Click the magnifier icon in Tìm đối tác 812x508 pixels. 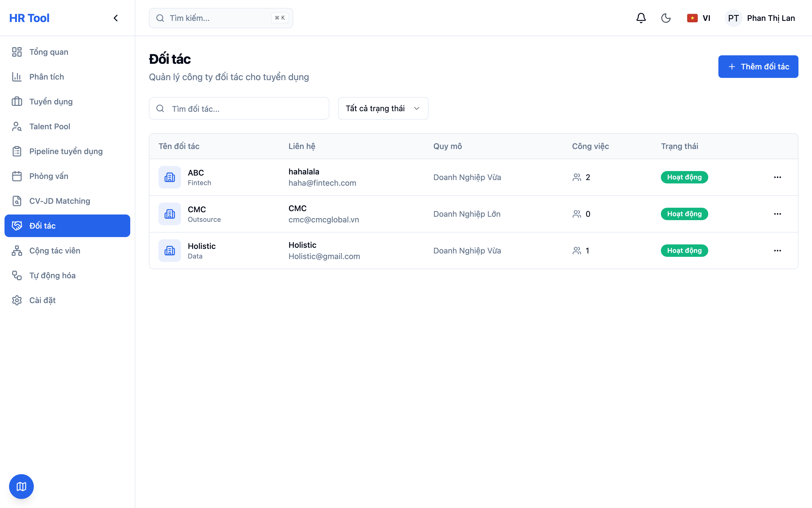(x=160, y=109)
